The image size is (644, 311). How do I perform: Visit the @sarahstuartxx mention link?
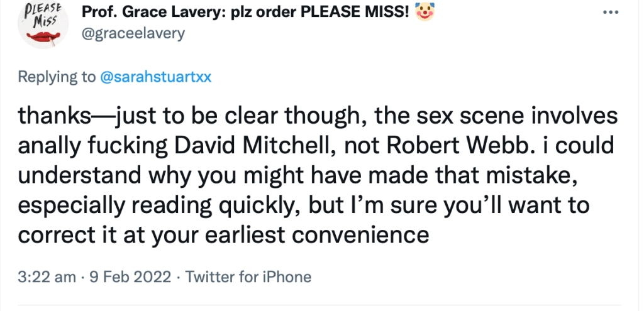point(155,77)
